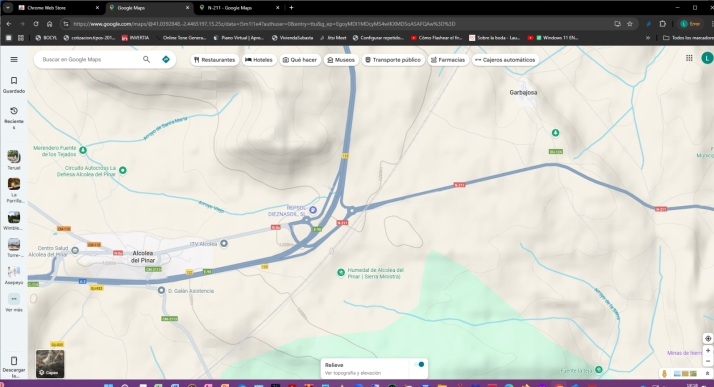Open the Online Tone Generator bookmark
This screenshot has width=714, height=387.
(181, 38)
